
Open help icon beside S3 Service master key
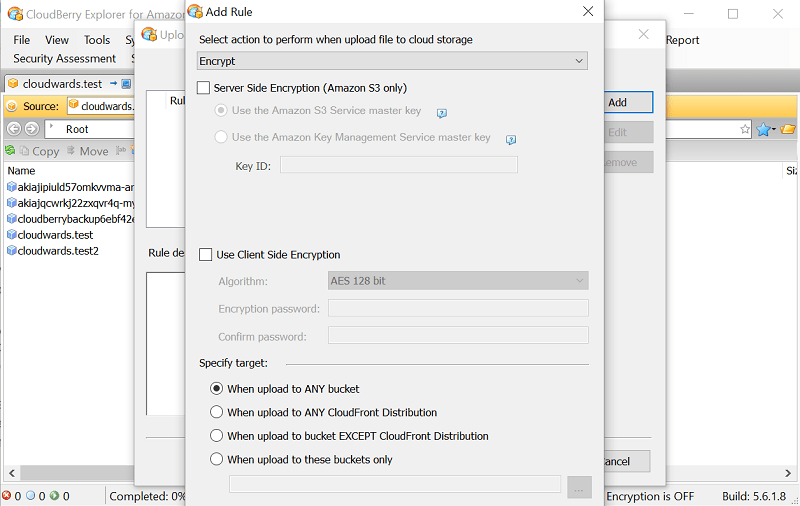pos(442,113)
